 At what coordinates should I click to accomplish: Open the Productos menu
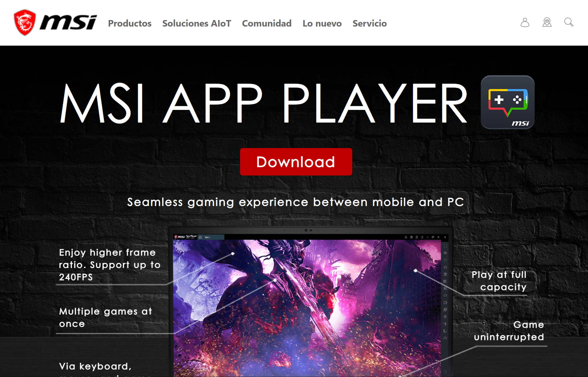130,23
